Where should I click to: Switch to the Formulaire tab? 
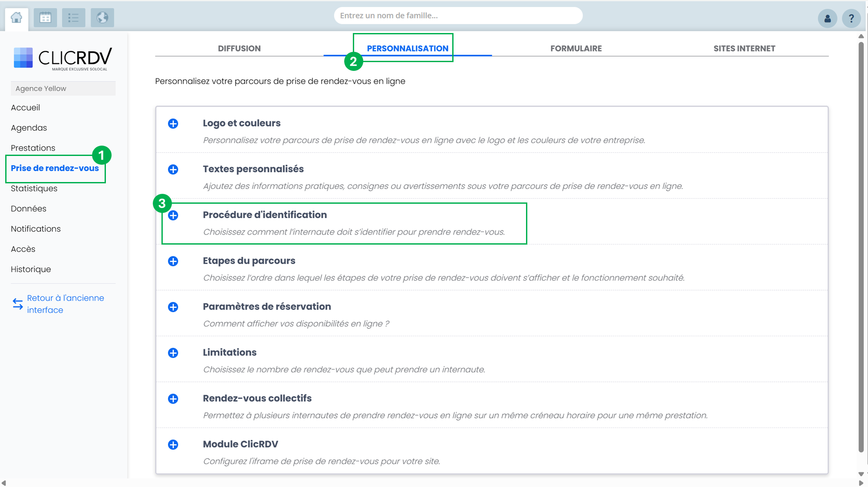click(576, 48)
